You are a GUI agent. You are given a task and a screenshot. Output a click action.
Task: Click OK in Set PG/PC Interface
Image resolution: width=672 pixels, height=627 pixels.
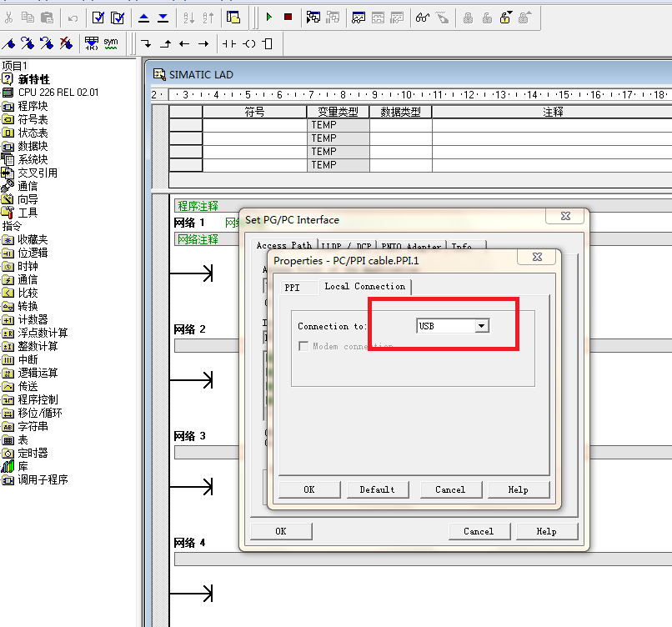coord(281,531)
